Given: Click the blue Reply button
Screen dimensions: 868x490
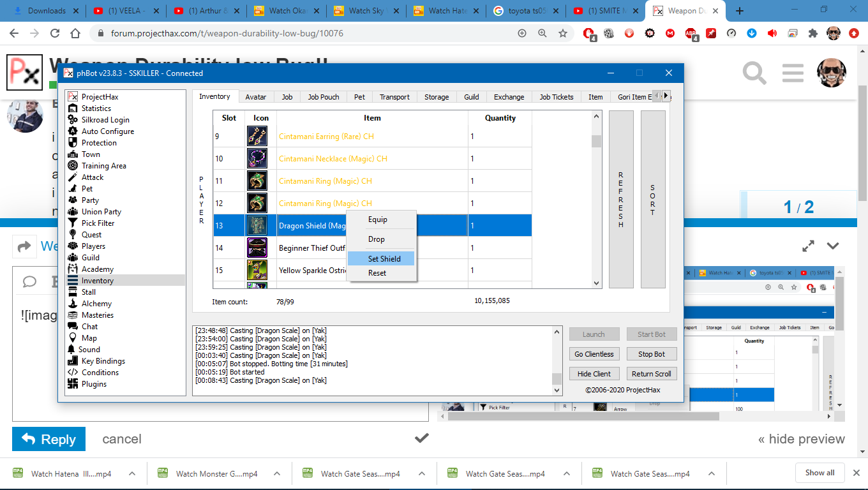Looking at the screenshot, I should [49, 439].
